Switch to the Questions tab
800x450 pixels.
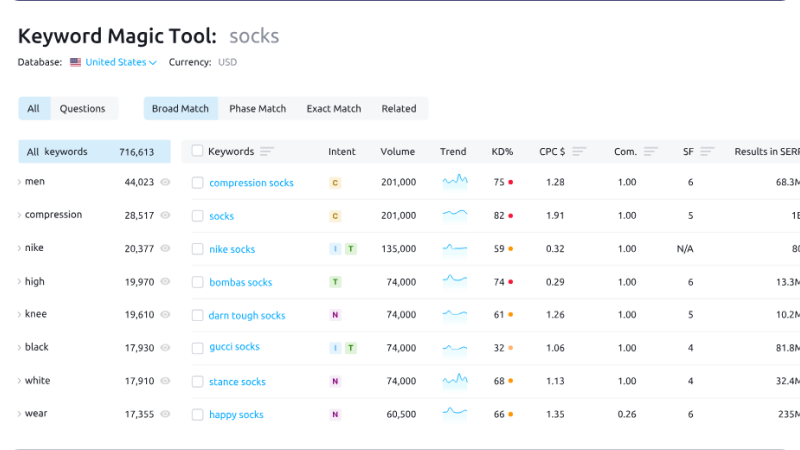(83, 109)
